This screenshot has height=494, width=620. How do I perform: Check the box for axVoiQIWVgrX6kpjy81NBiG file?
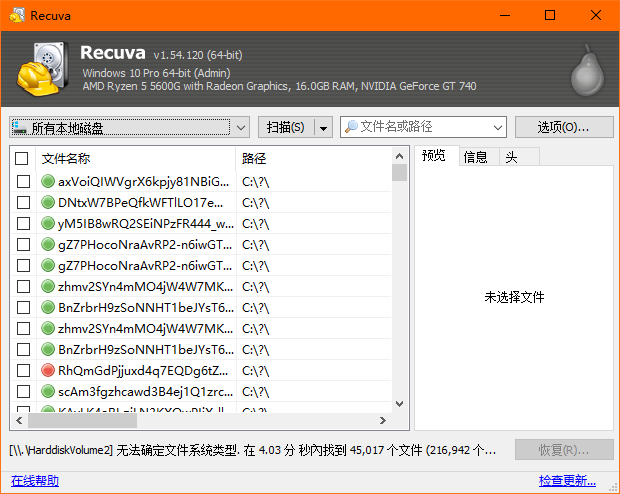click(23, 182)
